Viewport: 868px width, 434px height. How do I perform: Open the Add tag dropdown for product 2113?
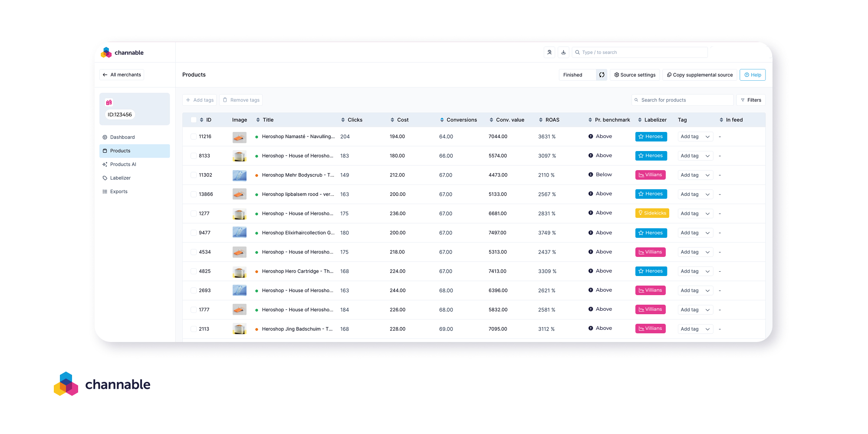click(695, 329)
